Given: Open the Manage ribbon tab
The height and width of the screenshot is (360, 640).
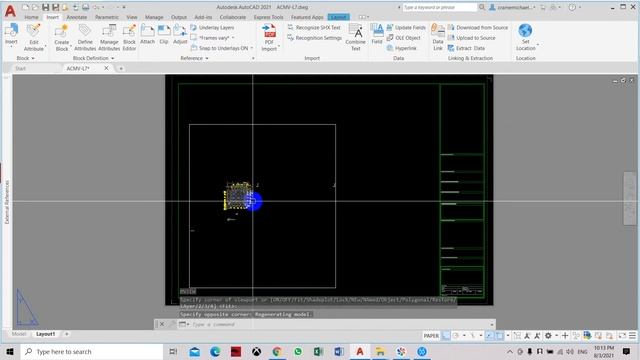Looking at the screenshot, I should tap(154, 17).
